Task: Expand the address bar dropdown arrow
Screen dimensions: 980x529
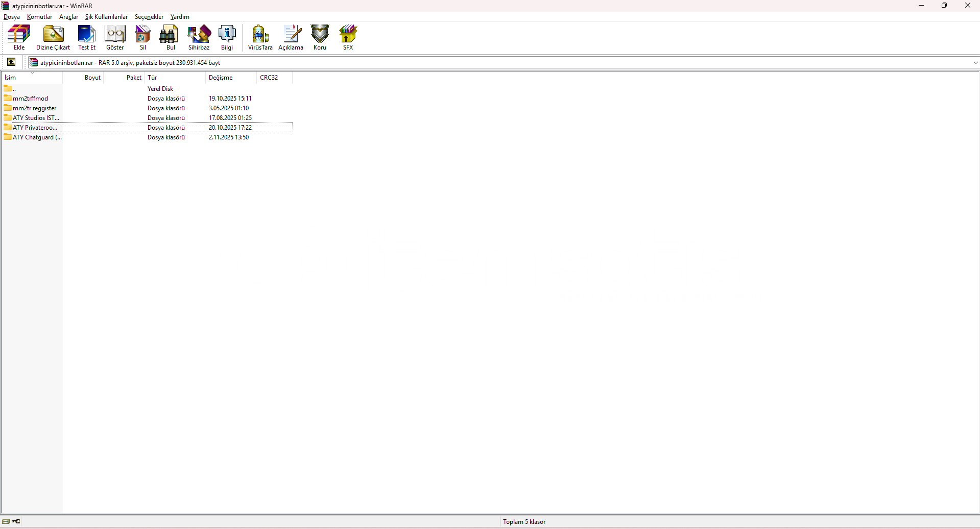Action: coord(975,63)
